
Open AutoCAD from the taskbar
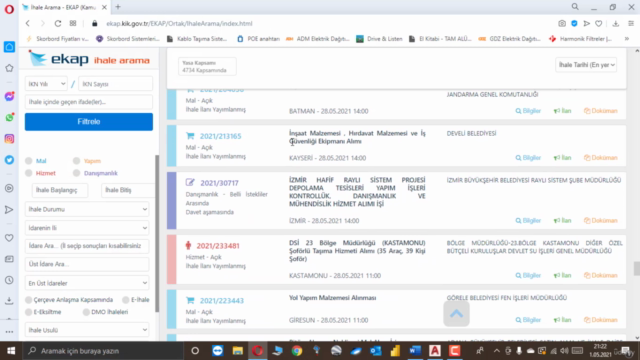[x=435, y=351]
